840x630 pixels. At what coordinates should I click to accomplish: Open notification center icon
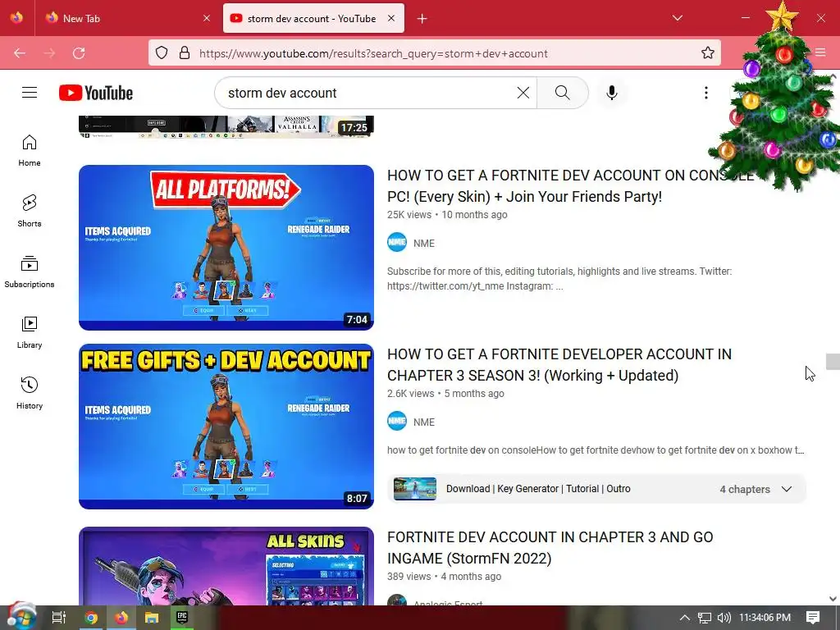click(813, 618)
